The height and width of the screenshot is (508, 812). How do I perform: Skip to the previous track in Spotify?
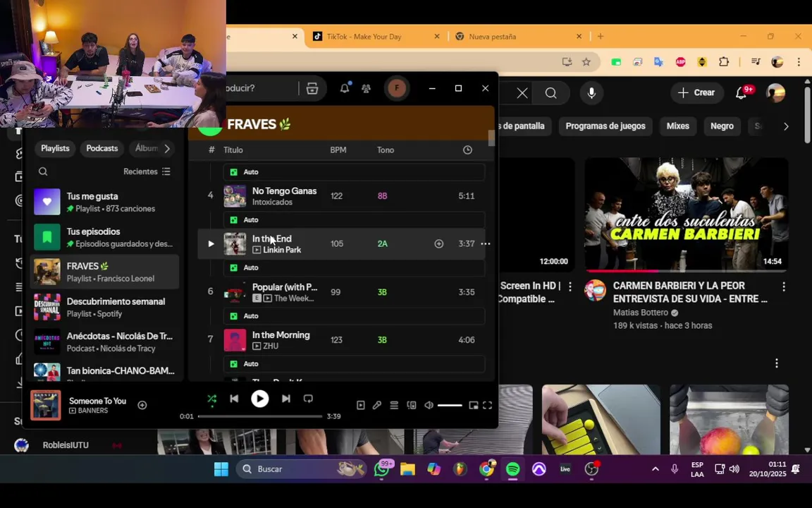pyautogui.click(x=234, y=399)
